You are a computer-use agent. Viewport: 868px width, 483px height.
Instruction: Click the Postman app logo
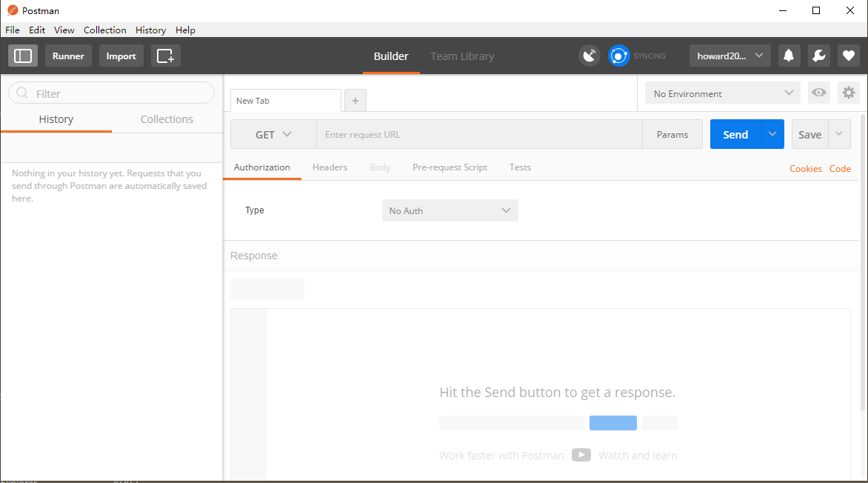(12, 10)
